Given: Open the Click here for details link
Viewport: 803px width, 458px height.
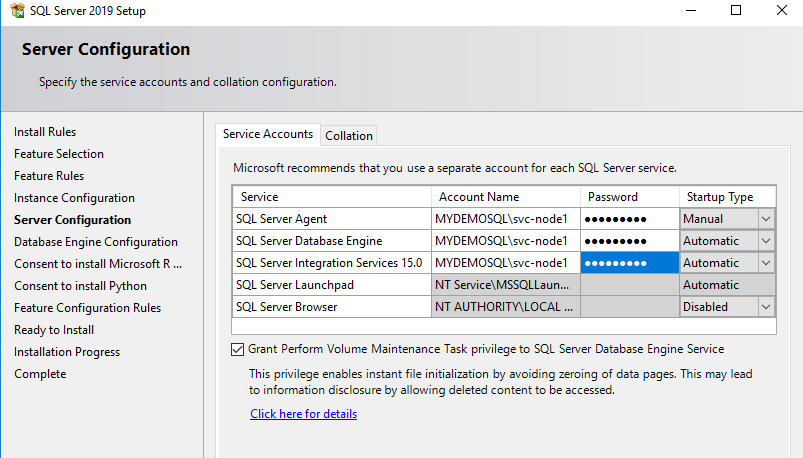Looking at the screenshot, I should pyautogui.click(x=303, y=414).
